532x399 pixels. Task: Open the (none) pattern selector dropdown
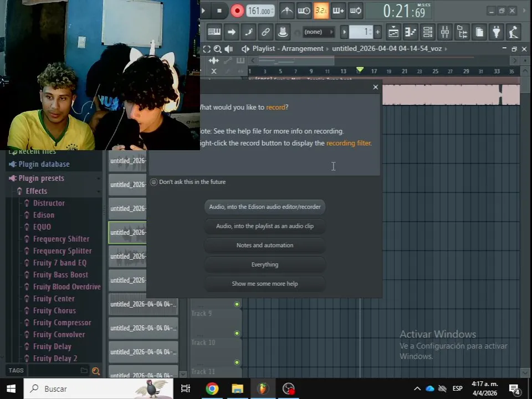coord(318,32)
